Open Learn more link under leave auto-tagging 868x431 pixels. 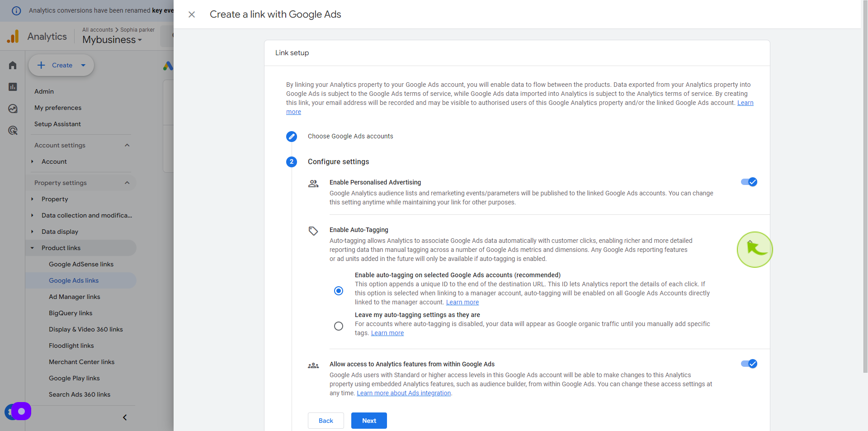(x=387, y=333)
